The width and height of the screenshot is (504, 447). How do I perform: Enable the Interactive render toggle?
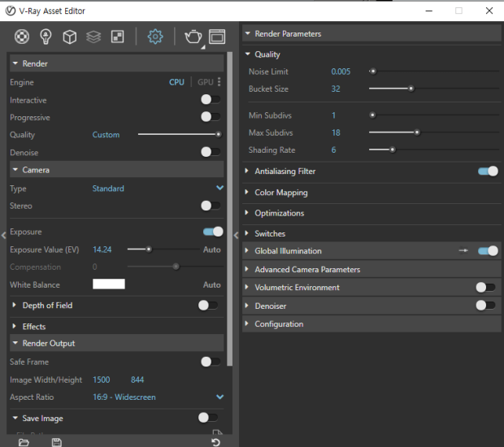(x=211, y=100)
